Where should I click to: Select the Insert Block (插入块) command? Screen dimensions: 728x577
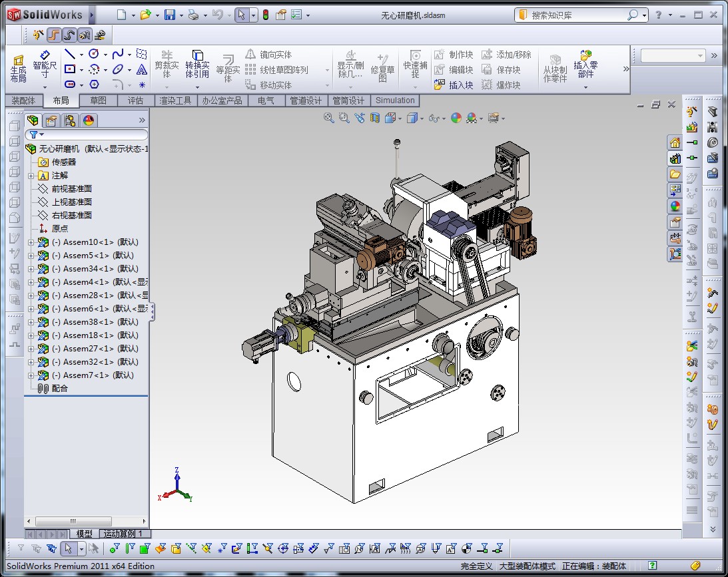[x=454, y=85]
